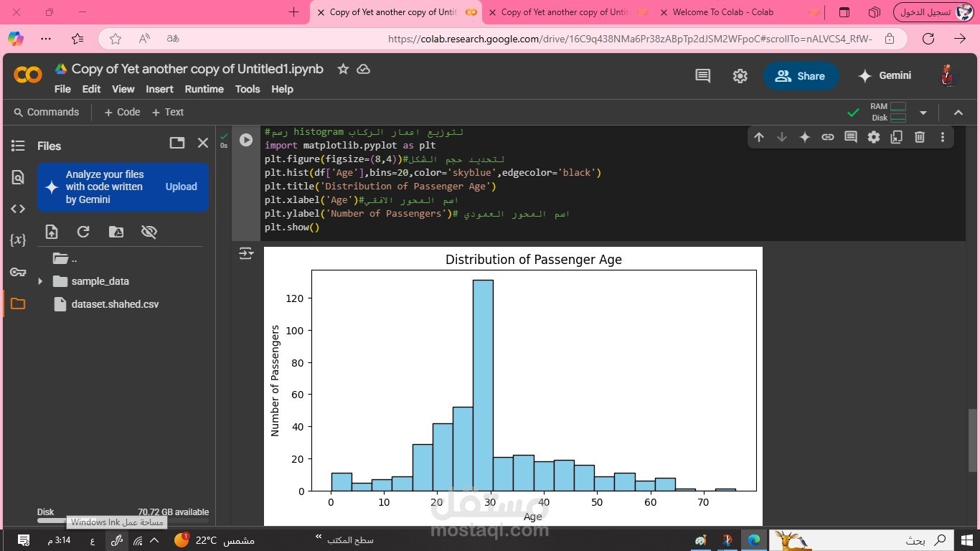This screenshot has height=551, width=980.
Task: Upload file to session storage icon
Action: pos(52,232)
